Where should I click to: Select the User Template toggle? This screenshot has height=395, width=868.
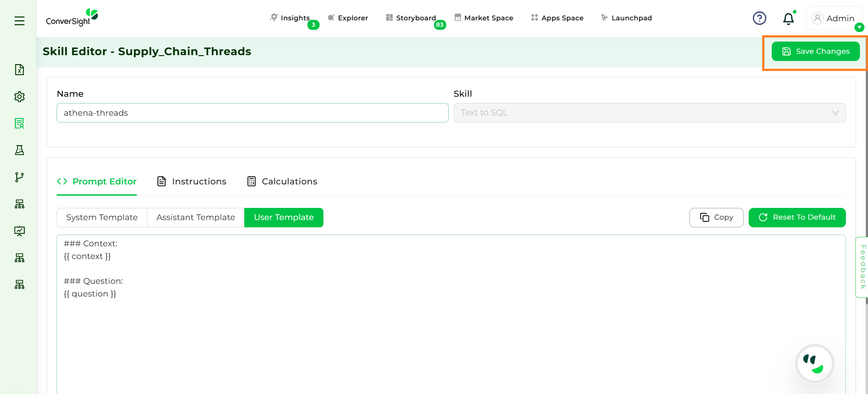[x=284, y=217]
